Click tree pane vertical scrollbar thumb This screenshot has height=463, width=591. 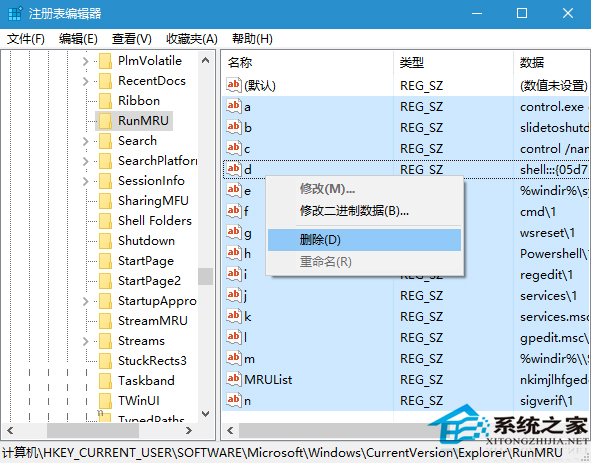205,276
